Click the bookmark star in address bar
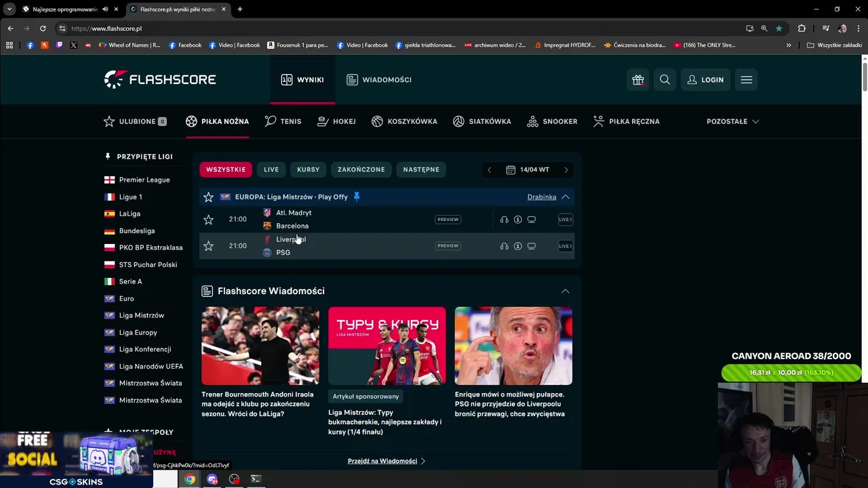Screen dimensions: 868x488 [x=778, y=28]
